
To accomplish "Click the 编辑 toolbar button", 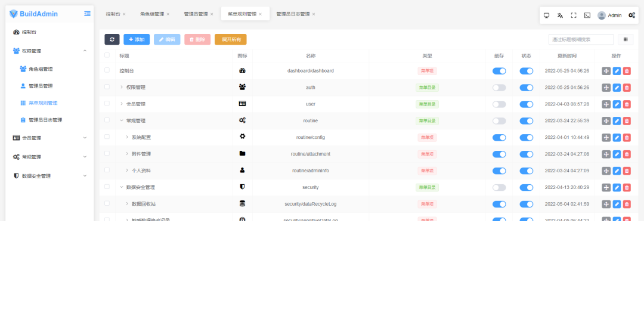I will click(x=167, y=39).
